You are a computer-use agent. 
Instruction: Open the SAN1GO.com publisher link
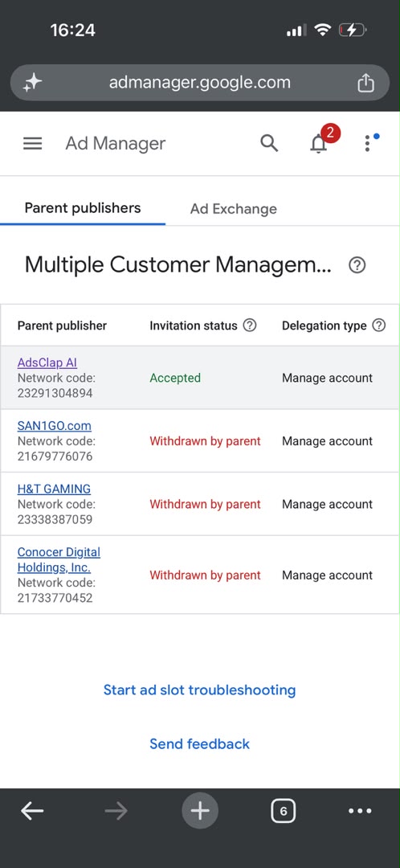click(x=55, y=426)
